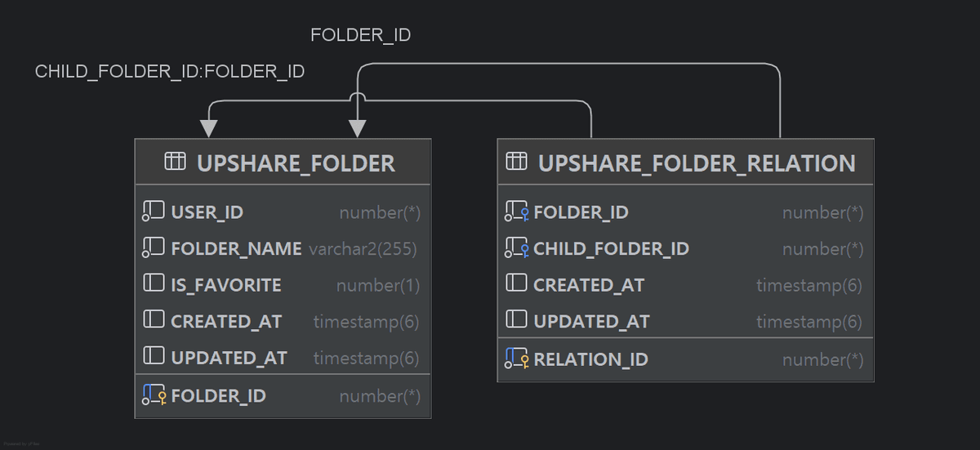This screenshot has height=450, width=980.
Task: Click the FOLDER_NAME column icon
Action: [x=154, y=248]
